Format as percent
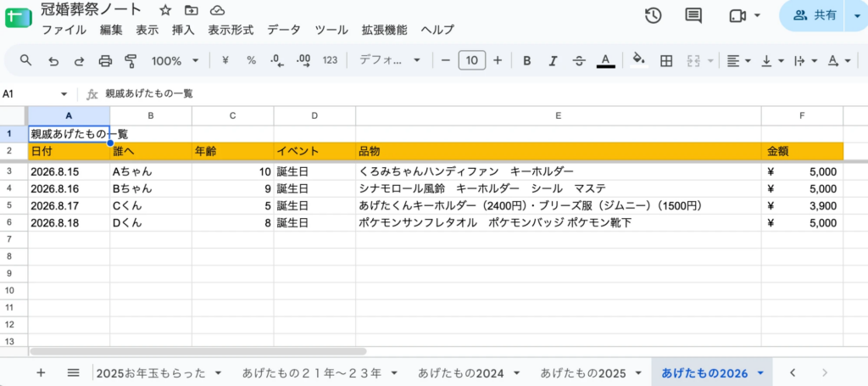This screenshot has height=386, width=868. coord(251,60)
